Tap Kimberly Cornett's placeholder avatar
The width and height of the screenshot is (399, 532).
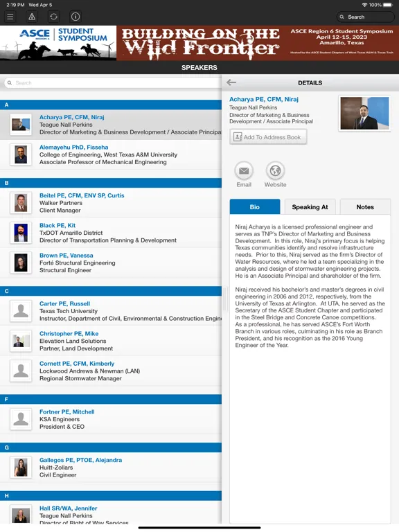21,371
